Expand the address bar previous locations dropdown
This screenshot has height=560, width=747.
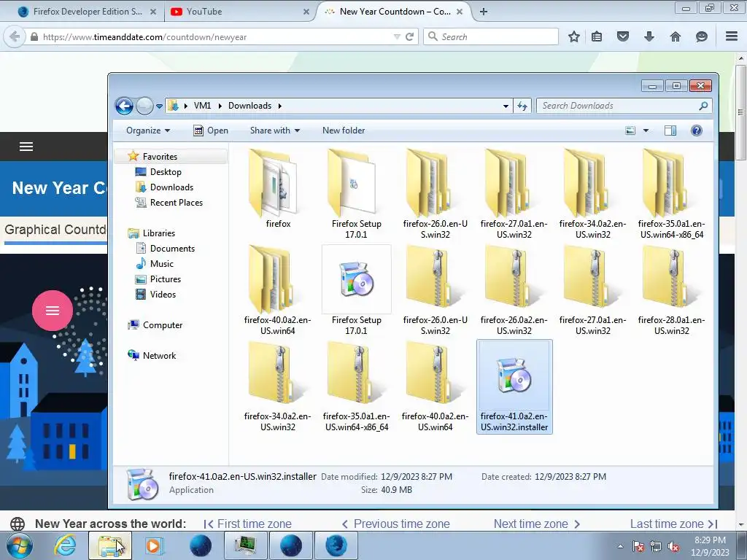pyautogui.click(x=506, y=106)
